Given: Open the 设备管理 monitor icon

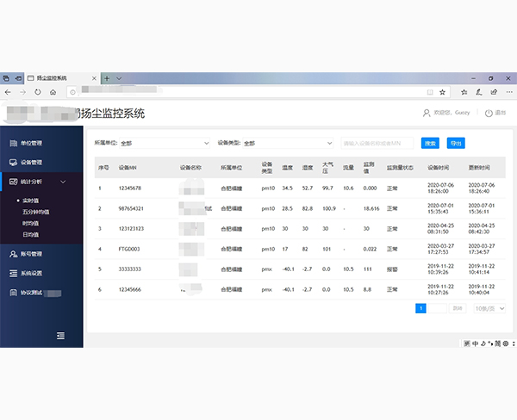Looking at the screenshot, I should [13, 163].
